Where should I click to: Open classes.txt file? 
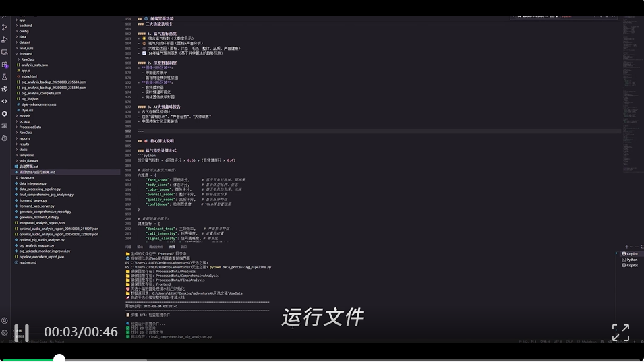(x=27, y=178)
